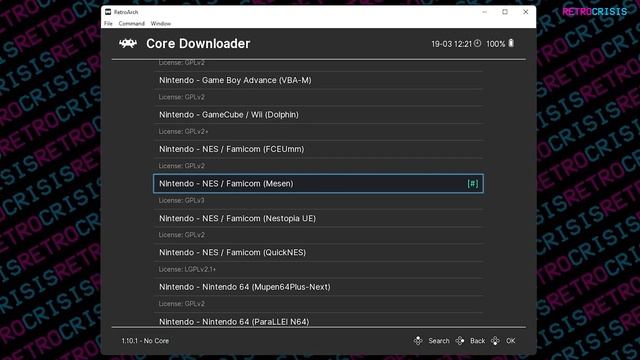Viewport: 640px width, 360px height.
Task: Click the Back control pad icon
Action: pos(460,340)
